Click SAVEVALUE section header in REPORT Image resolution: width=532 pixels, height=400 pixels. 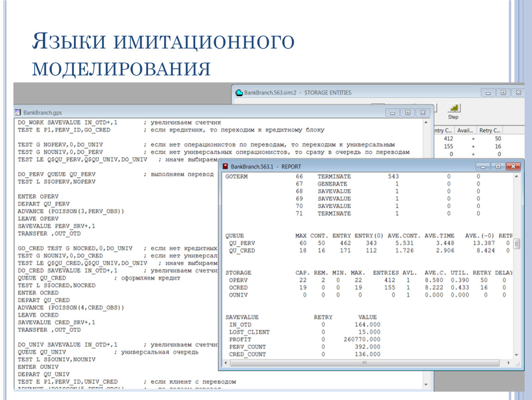pos(242,317)
